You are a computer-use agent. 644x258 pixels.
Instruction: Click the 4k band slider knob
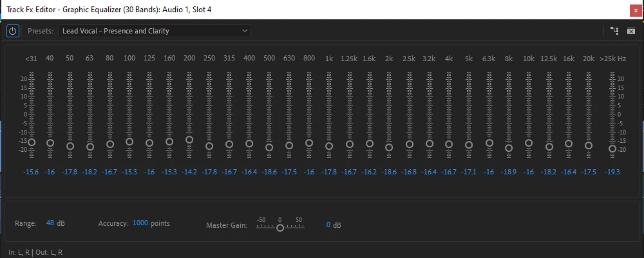click(x=449, y=144)
